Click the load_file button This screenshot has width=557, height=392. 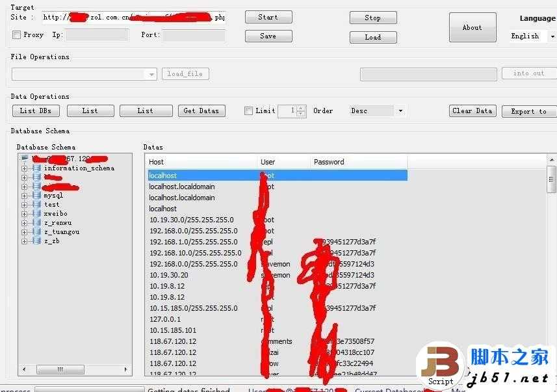click(x=185, y=74)
